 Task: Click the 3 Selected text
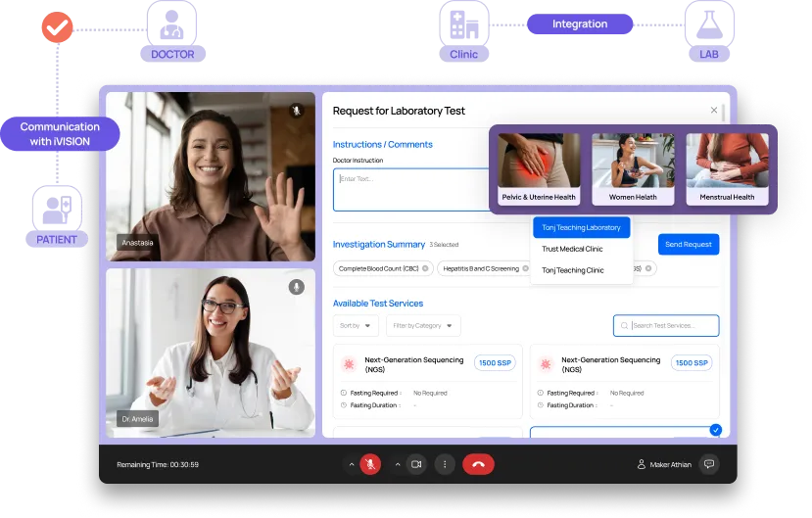click(x=444, y=245)
